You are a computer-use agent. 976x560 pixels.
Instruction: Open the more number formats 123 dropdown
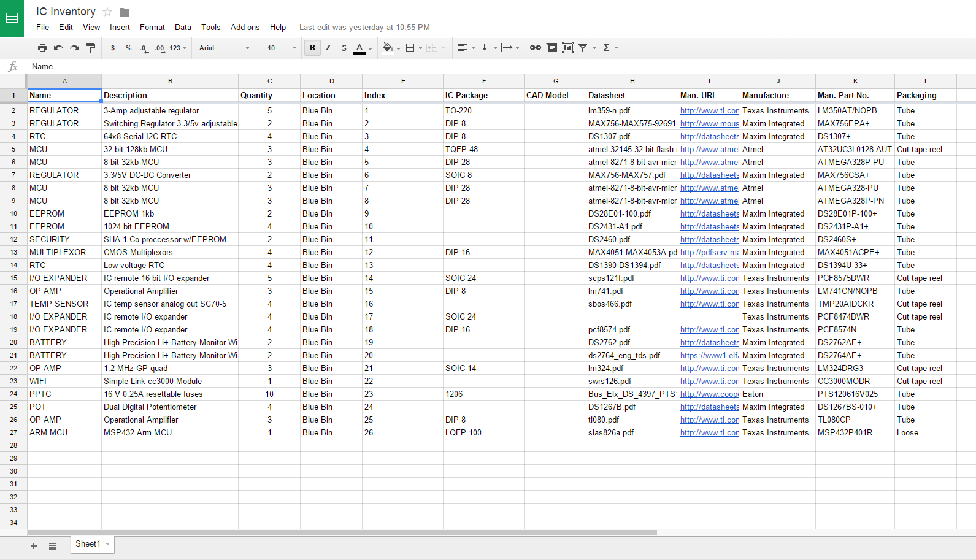[178, 48]
